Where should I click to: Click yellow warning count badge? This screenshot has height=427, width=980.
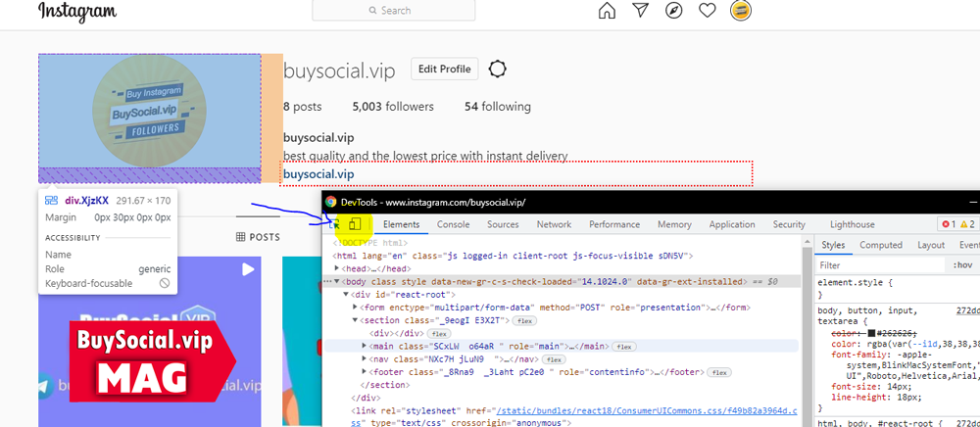point(967,224)
